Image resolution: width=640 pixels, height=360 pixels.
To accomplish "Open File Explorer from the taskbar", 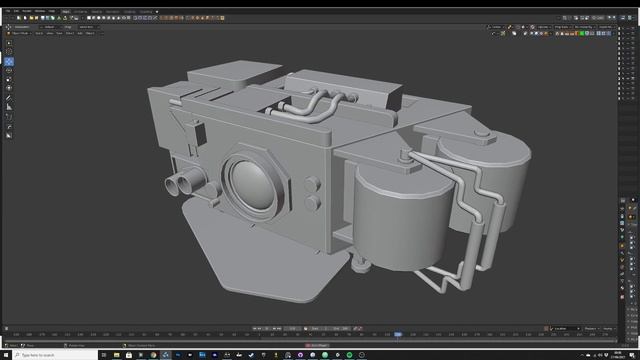I will pos(116,355).
